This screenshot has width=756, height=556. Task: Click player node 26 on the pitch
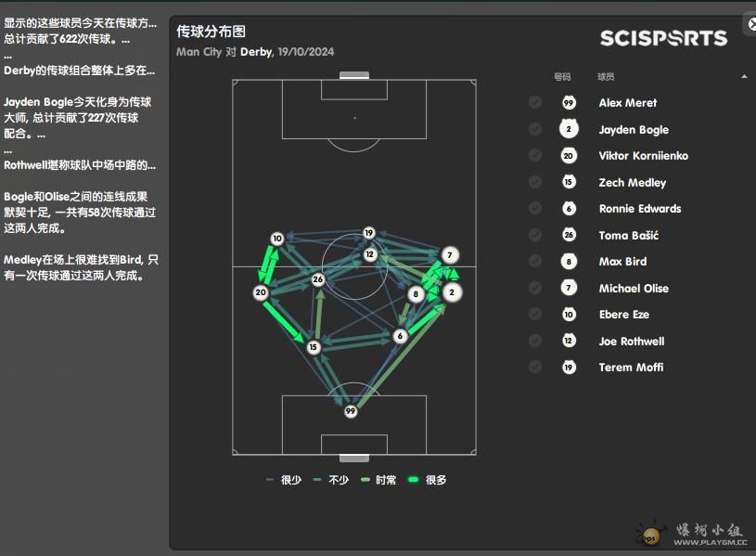pyautogui.click(x=318, y=279)
